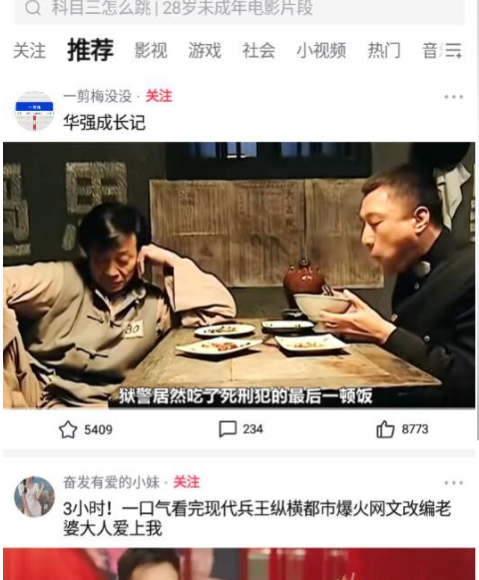Switch to the 关注 tab
Screen dimensions: 479x580
tap(30, 51)
